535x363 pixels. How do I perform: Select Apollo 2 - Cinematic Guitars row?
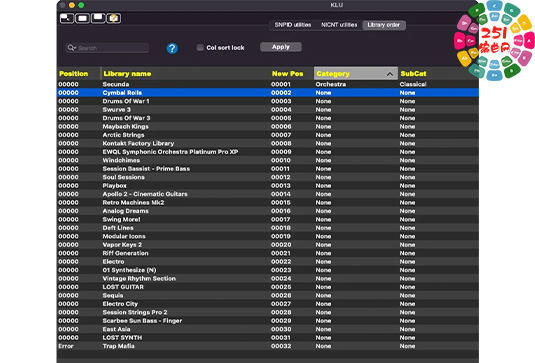pos(268,194)
